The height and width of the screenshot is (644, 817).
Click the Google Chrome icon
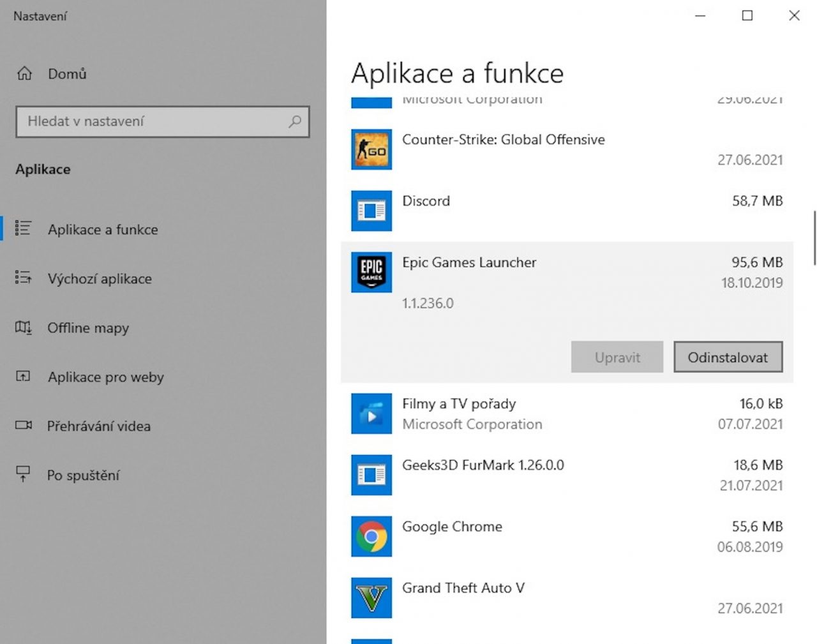[371, 536]
